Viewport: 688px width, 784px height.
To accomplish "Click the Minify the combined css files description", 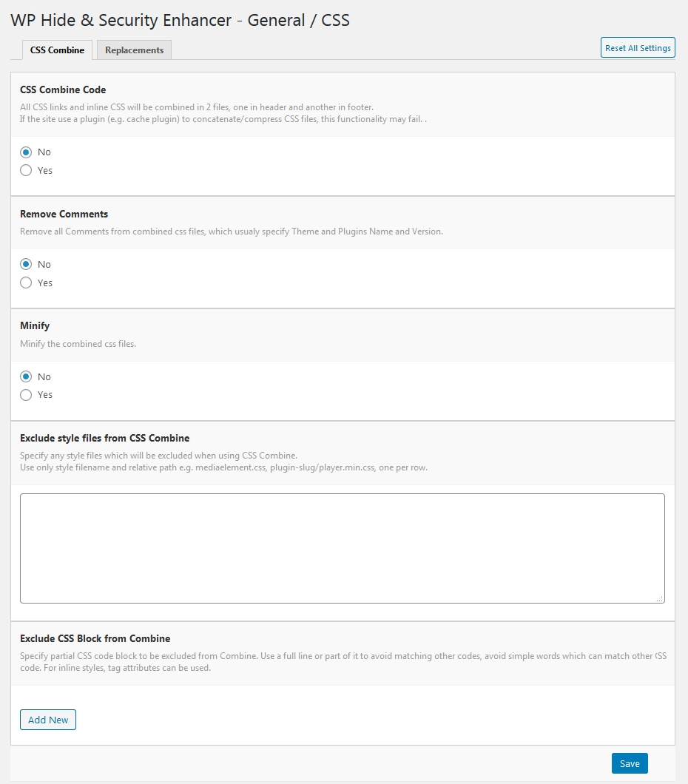I will (78, 344).
